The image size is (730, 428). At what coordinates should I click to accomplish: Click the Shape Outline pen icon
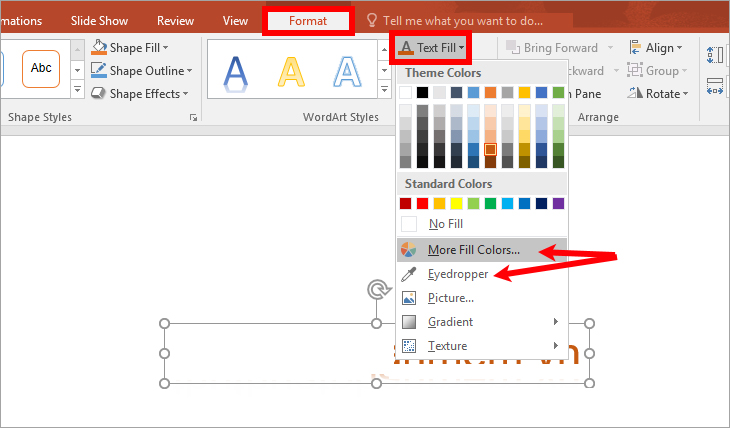pyautogui.click(x=99, y=70)
